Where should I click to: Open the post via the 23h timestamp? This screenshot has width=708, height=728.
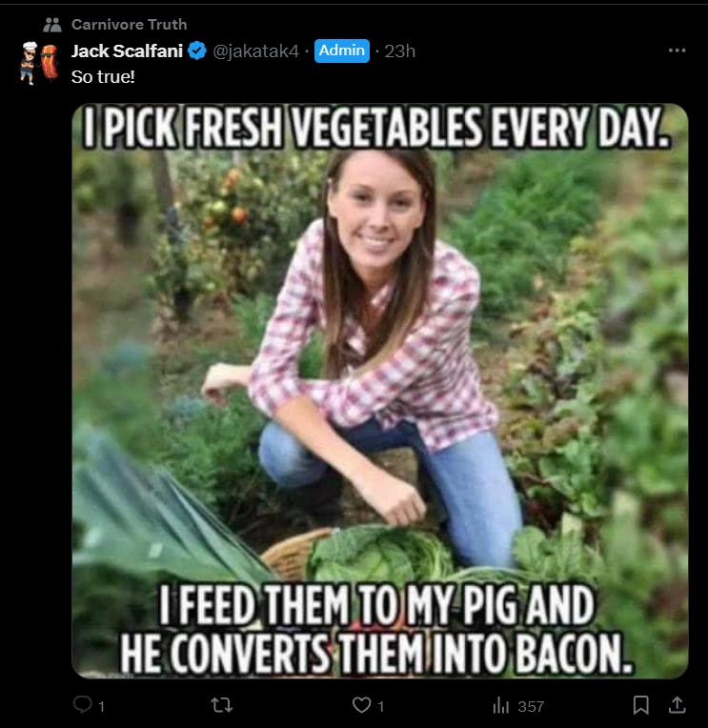pyautogui.click(x=399, y=51)
